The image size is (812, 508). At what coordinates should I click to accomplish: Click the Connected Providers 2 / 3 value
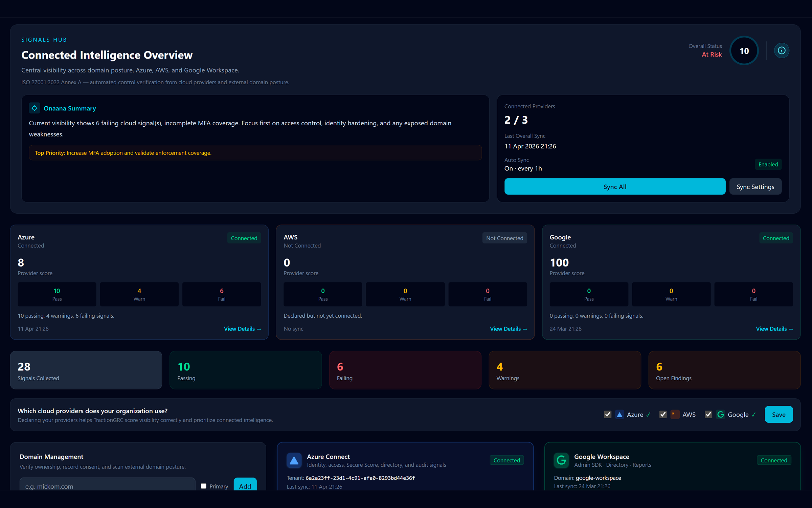516,120
